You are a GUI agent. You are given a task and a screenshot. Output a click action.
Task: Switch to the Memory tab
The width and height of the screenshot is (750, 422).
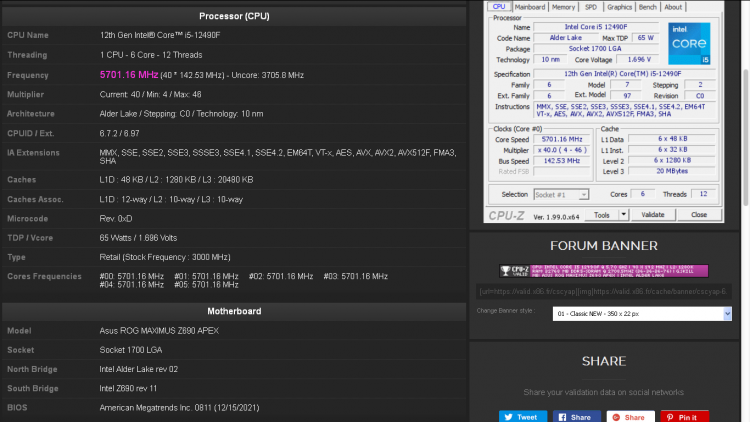[x=561, y=6]
